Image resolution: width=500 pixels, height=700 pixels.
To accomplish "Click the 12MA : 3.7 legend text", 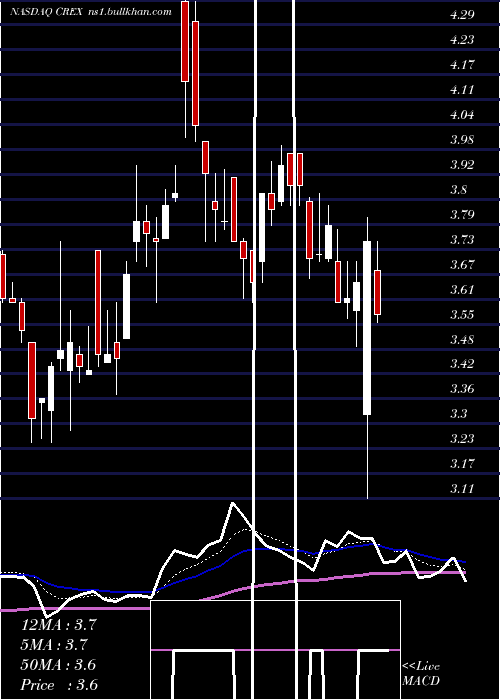I will pos(58,625).
